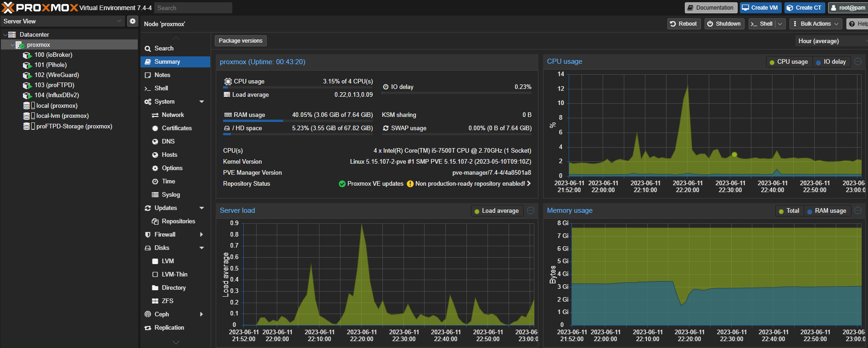Open Network settings
The height and width of the screenshot is (348, 868).
click(175, 115)
